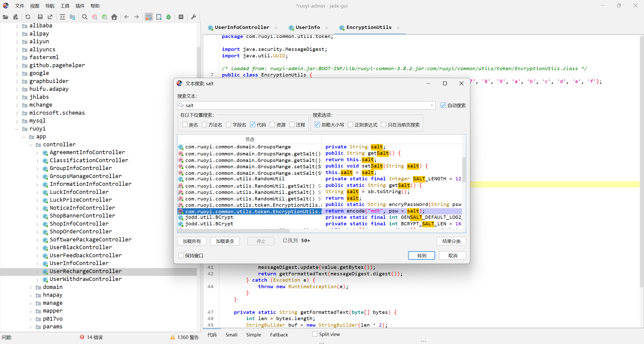Screen dimensions: 644x344
Task: Click the home start page icon
Action: [x=114, y=17]
